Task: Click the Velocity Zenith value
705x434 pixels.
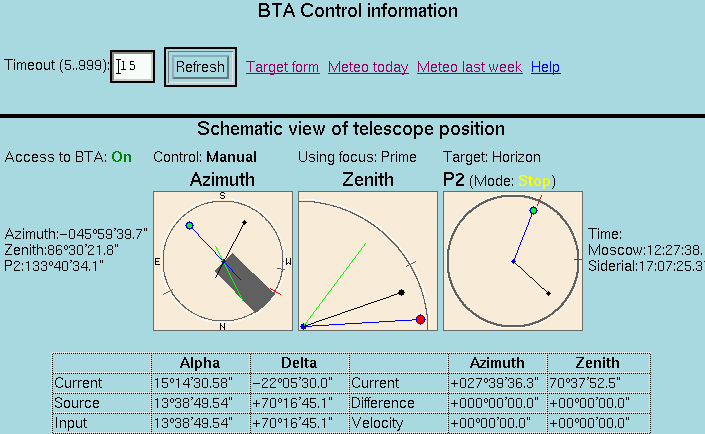Action: coord(589,423)
